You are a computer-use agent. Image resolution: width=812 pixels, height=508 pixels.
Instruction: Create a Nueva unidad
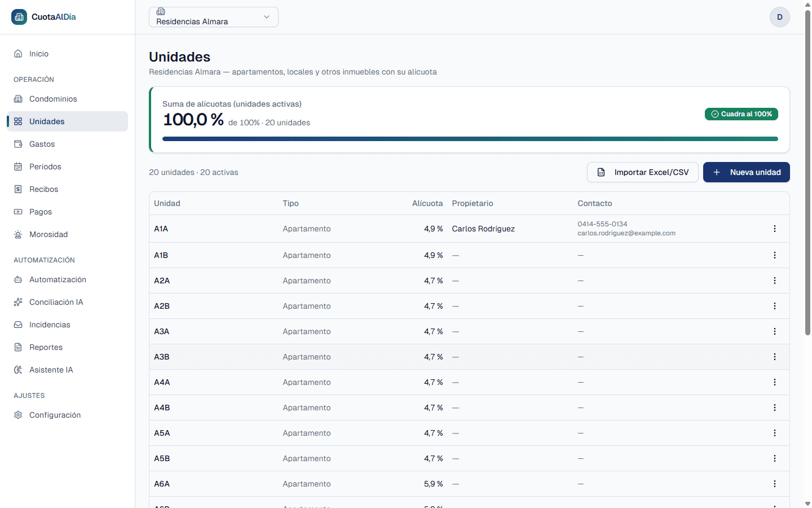click(747, 172)
